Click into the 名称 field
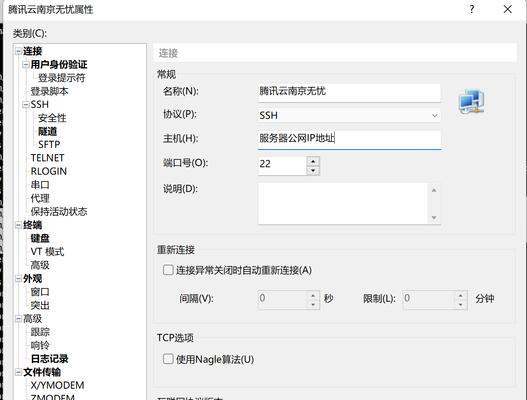Viewport: 527px width, 400px height. tap(349, 92)
